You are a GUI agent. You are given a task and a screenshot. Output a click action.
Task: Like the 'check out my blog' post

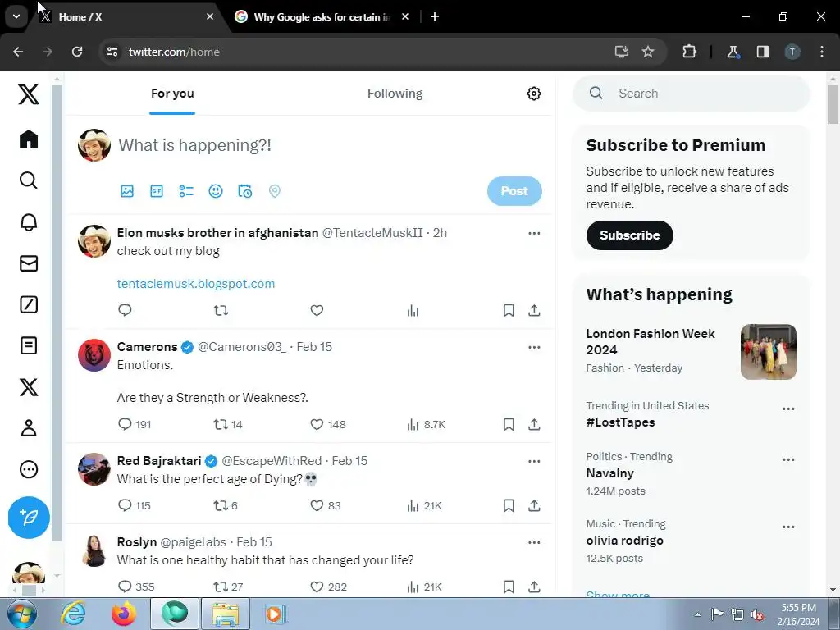pos(317,310)
